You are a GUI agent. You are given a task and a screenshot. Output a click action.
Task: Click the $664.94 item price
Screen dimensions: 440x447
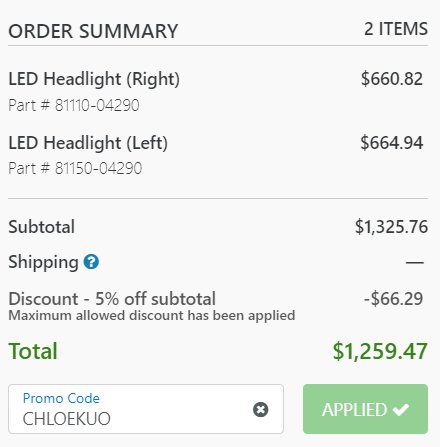pyautogui.click(x=392, y=143)
